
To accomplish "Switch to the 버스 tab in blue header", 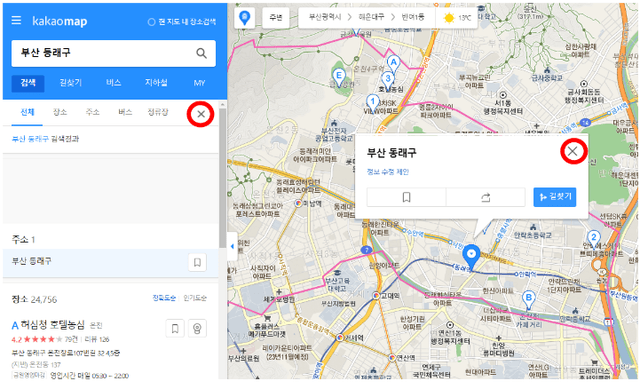I will tap(113, 83).
